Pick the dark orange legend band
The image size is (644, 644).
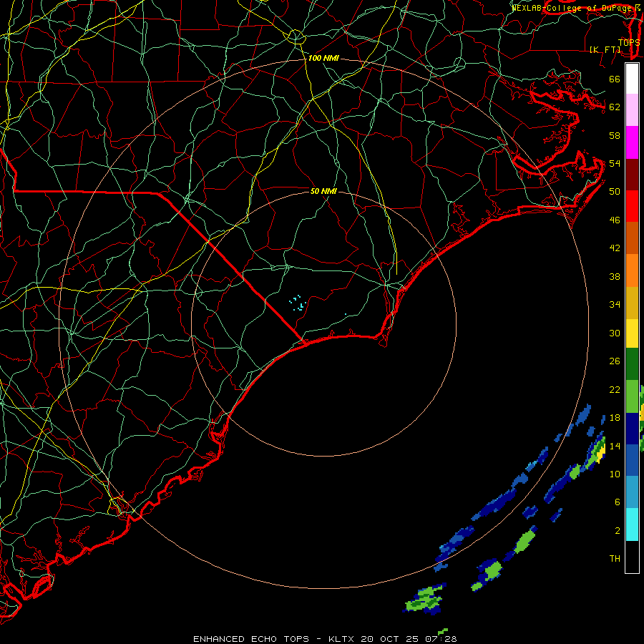[632, 238]
